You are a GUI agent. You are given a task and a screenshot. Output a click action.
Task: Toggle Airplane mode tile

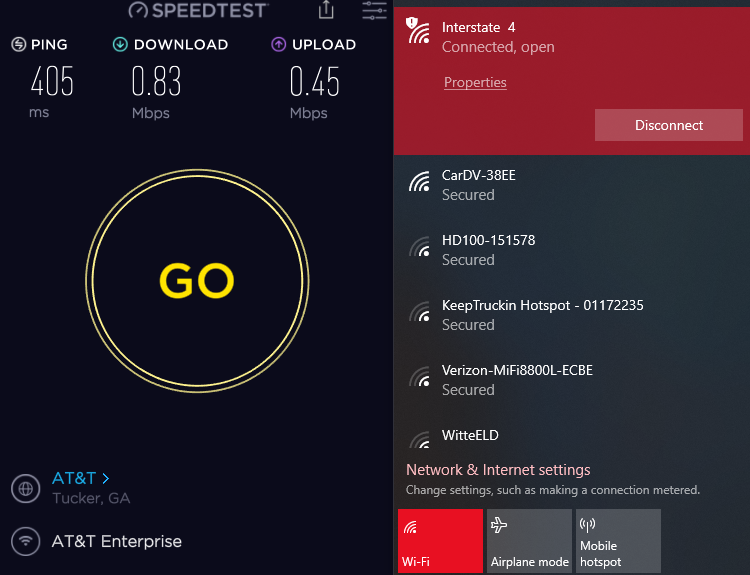[x=529, y=541]
